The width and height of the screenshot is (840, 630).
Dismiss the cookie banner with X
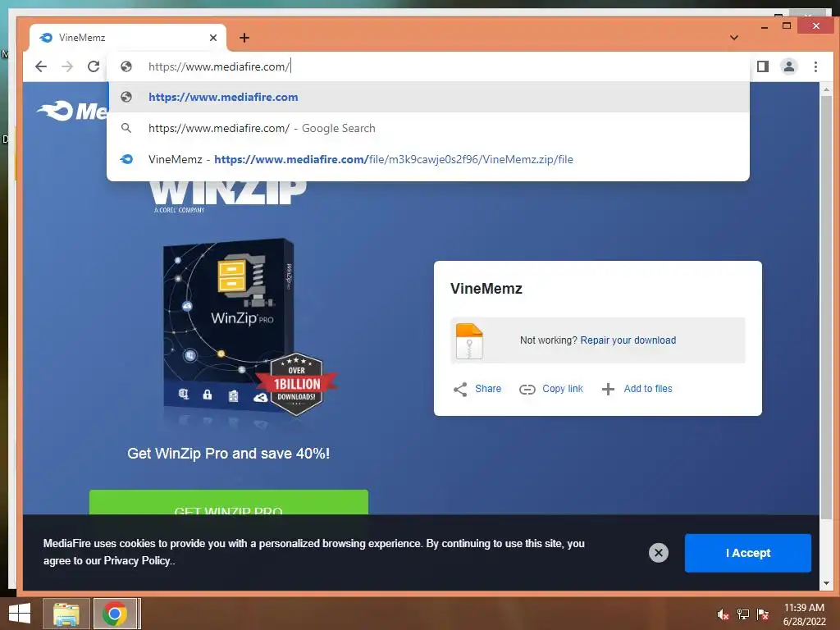659,552
